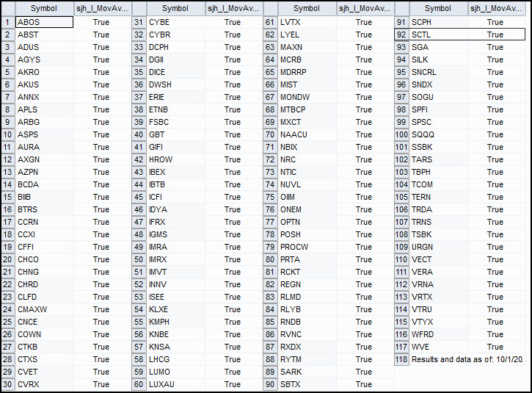The width and height of the screenshot is (532, 393).
Task: Click the CMAXW symbol cell
Action: coord(44,309)
